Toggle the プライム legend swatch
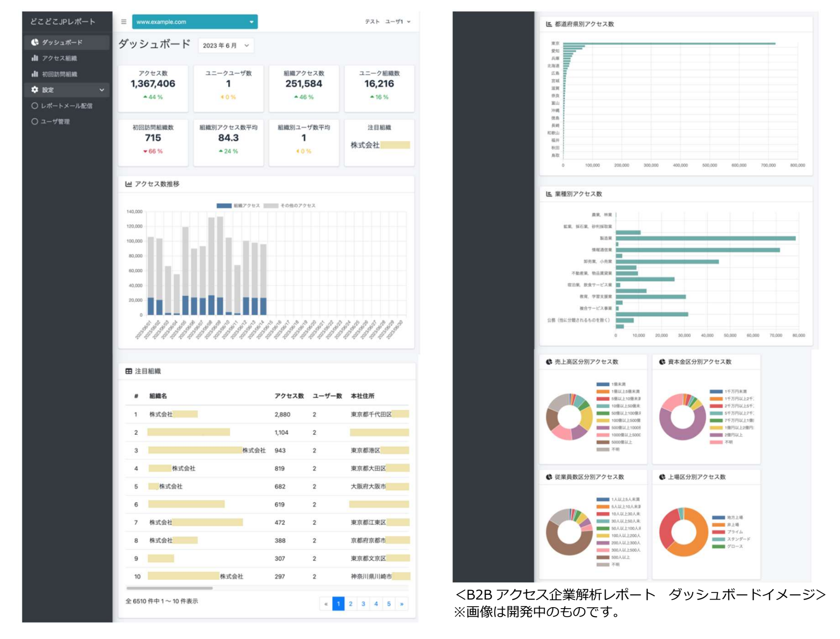Image resolution: width=840 pixels, height=639 pixels. 718,532
